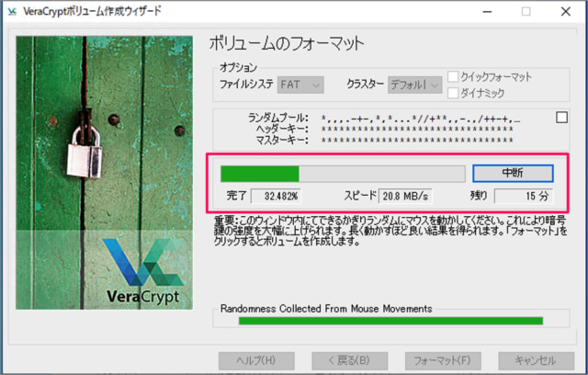
Task: Click the ボリュームのフォーマット heading
Action: point(287,43)
